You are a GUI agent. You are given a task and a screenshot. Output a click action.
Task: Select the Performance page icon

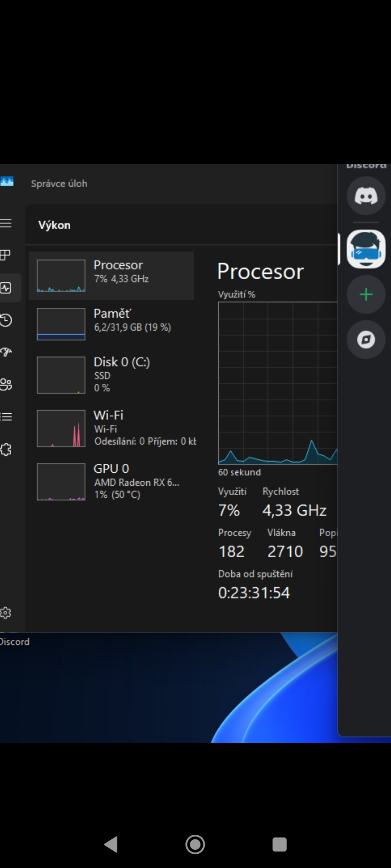point(6,288)
